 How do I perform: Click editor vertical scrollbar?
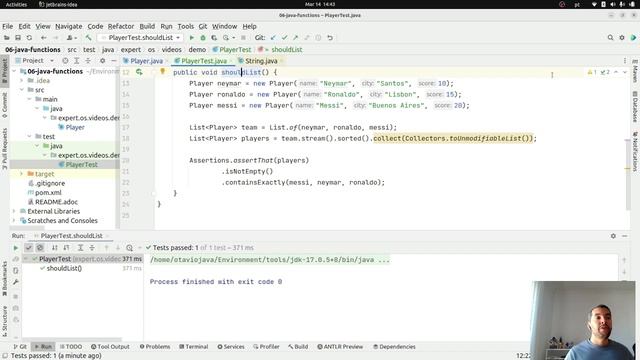(x=627, y=174)
